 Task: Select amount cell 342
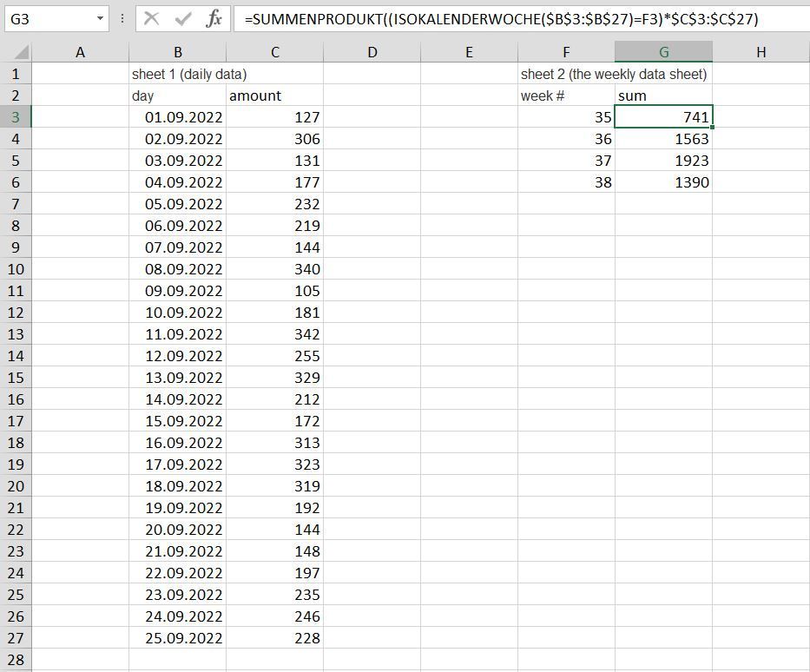click(x=275, y=334)
